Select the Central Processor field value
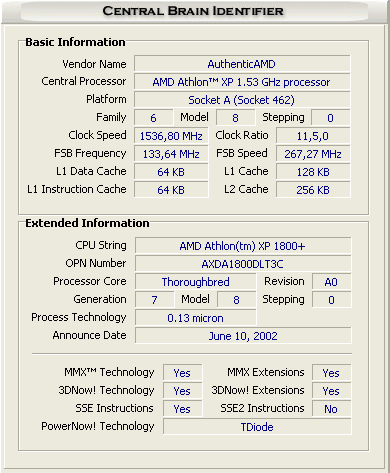This screenshot has width=390, height=473. 242,82
